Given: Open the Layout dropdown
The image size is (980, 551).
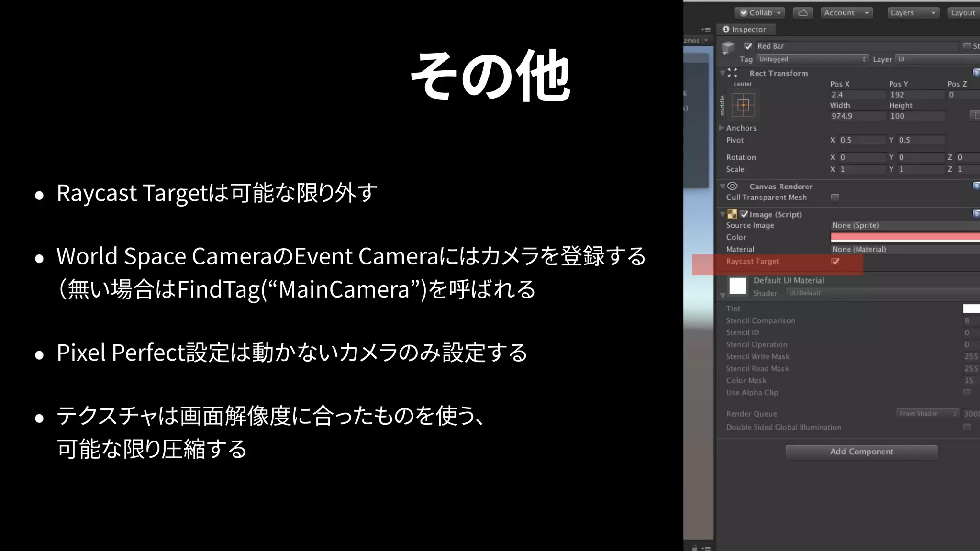Looking at the screenshot, I should [x=964, y=13].
